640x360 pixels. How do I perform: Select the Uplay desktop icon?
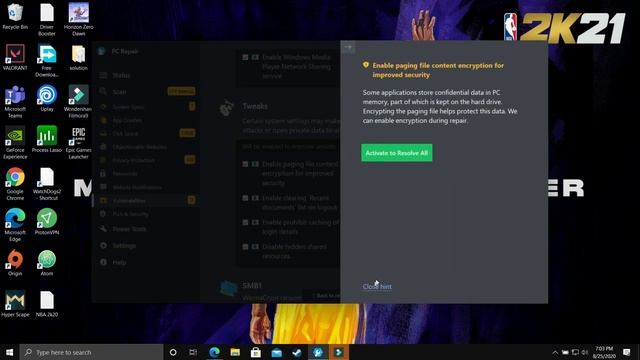pos(47,98)
